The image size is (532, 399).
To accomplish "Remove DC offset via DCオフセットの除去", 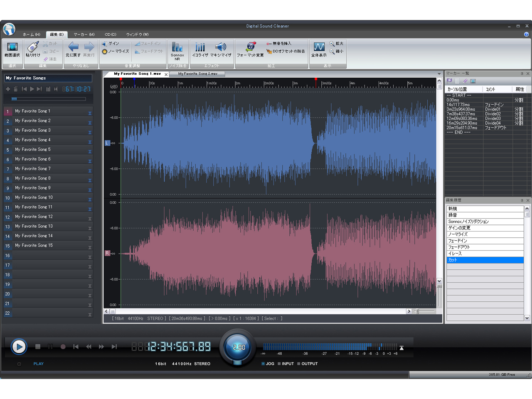I will tap(287, 52).
